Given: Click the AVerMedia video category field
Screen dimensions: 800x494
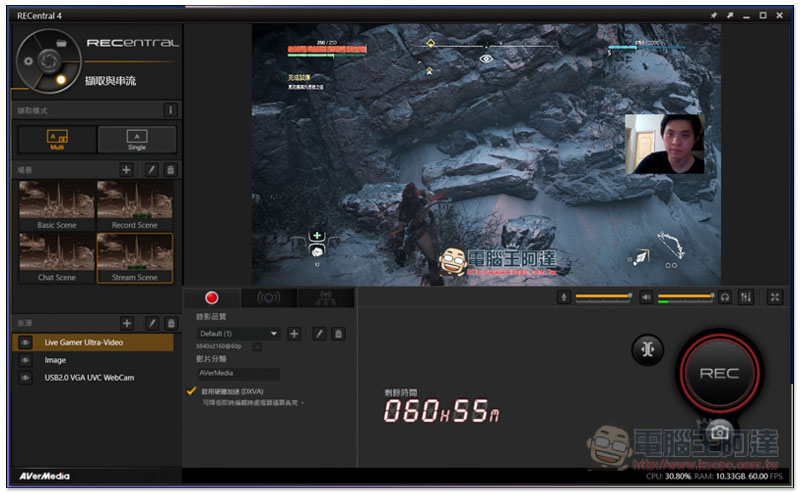Looking at the screenshot, I should pyautogui.click(x=238, y=374).
